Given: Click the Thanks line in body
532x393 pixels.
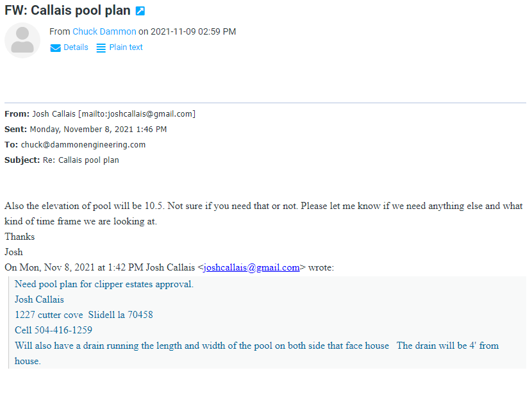Looking at the screenshot, I should [x=20, y=237].
